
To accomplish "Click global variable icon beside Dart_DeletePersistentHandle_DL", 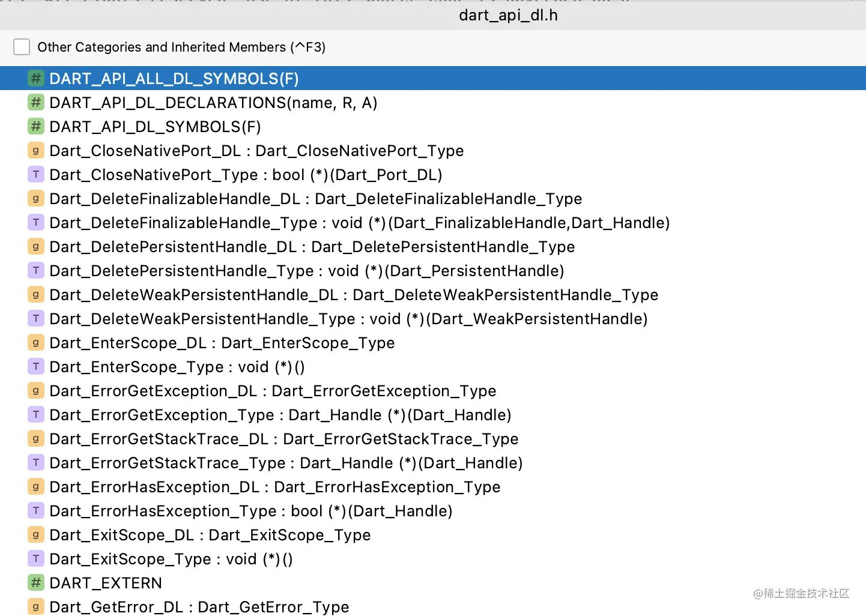I will tap(36, 246).
